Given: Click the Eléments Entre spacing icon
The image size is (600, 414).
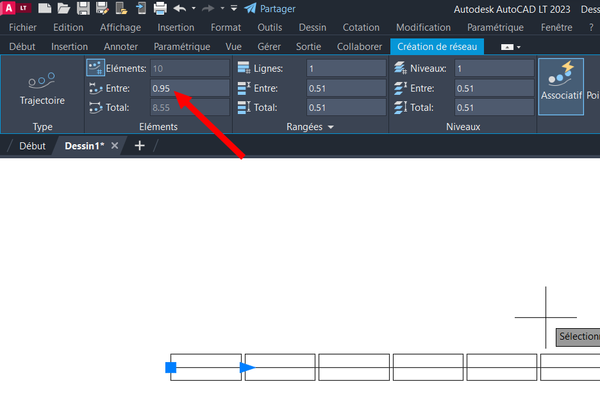Looking at the screenshot, I should pos(95,88).
